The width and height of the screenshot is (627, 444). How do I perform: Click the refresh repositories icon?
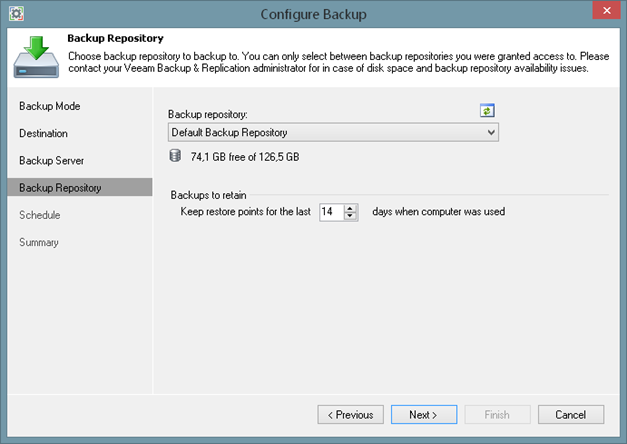point(488,111)
